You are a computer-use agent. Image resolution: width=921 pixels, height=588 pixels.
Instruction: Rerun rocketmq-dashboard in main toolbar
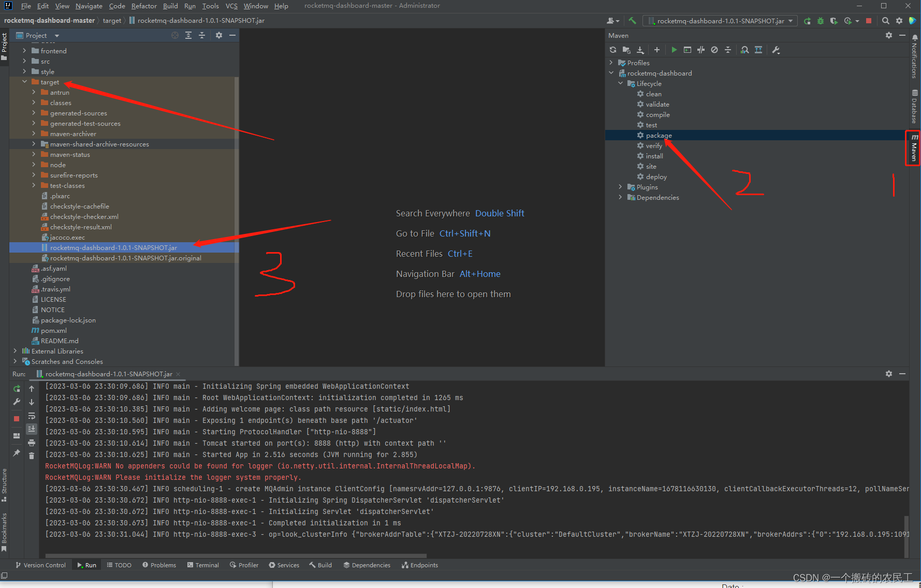coord(808,21)
